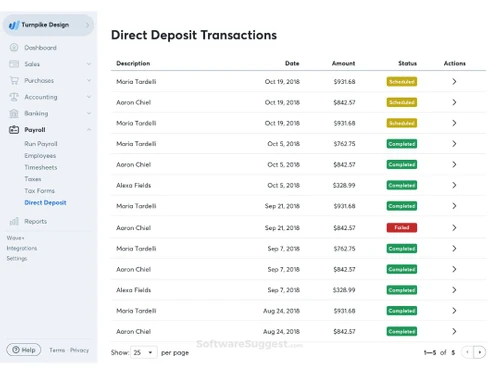Expand the Sales menu chevron
This screenshot has width=500, height=375.
point(89,64)
